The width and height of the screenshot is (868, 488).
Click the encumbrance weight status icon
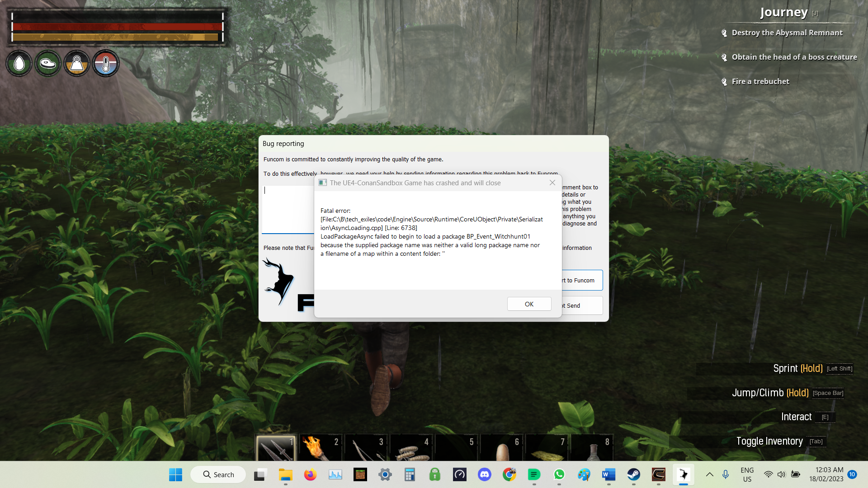[77, 64]
